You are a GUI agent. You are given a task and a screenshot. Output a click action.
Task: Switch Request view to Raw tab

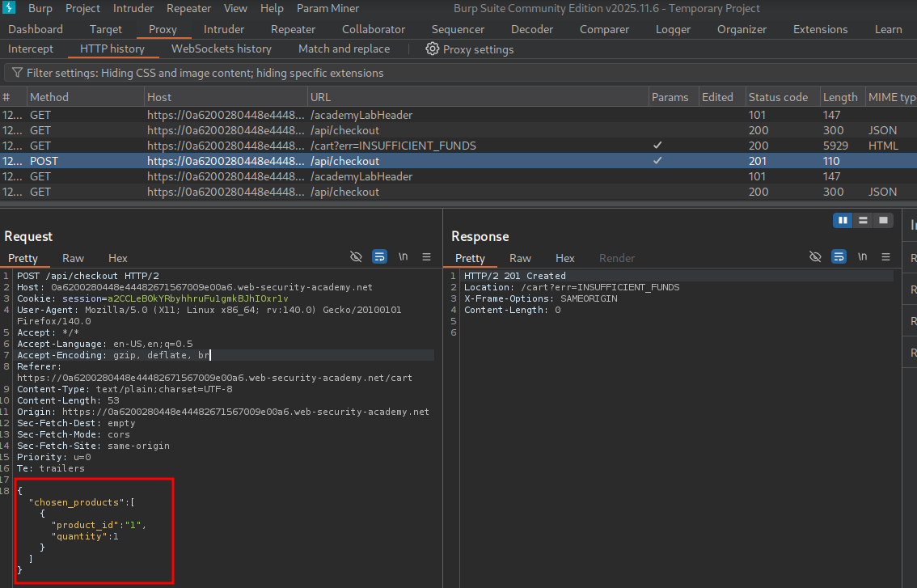click(x=73, y=258)
